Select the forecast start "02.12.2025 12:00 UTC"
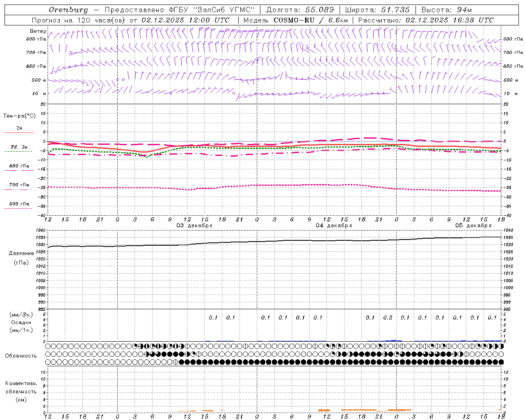Viewport: 525px width, 420px height. (x=185, y=20)
